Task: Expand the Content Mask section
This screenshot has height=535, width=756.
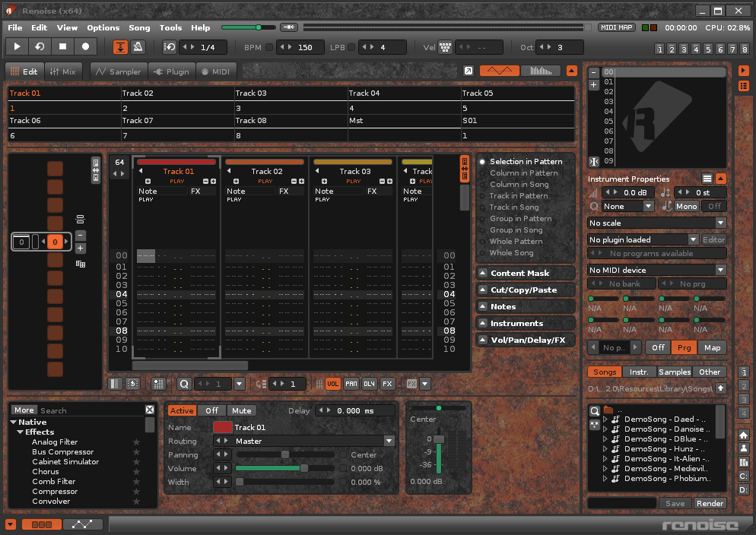Action: point(526,273)
